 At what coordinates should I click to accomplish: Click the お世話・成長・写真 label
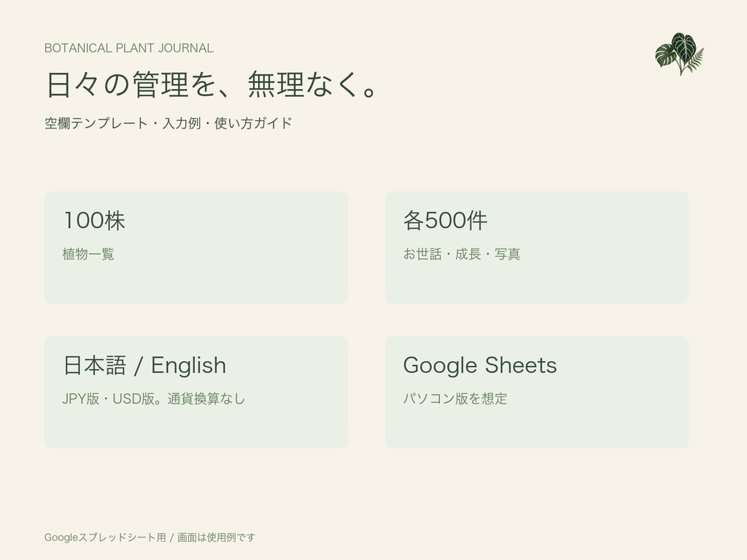461,254
